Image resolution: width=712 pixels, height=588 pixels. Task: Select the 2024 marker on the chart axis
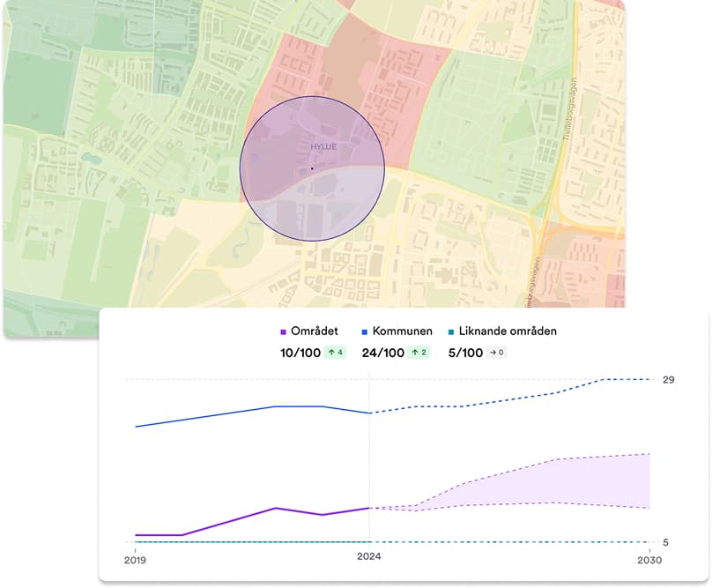(369, 559)
